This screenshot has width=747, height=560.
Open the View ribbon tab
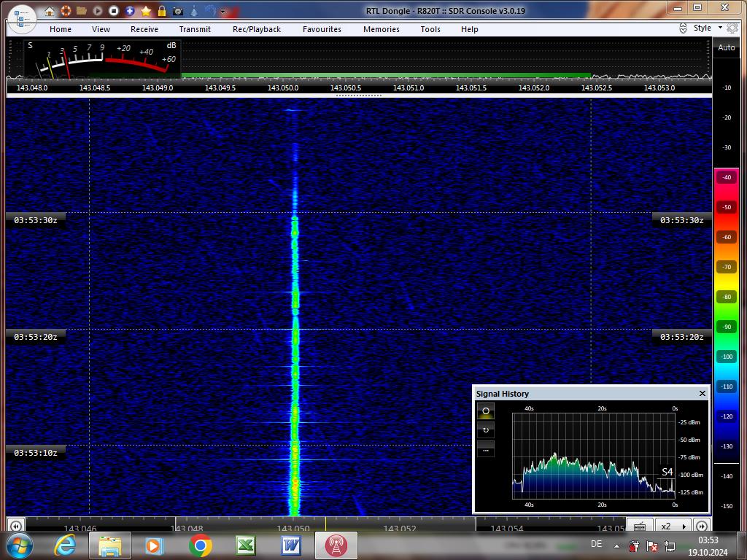101,29
